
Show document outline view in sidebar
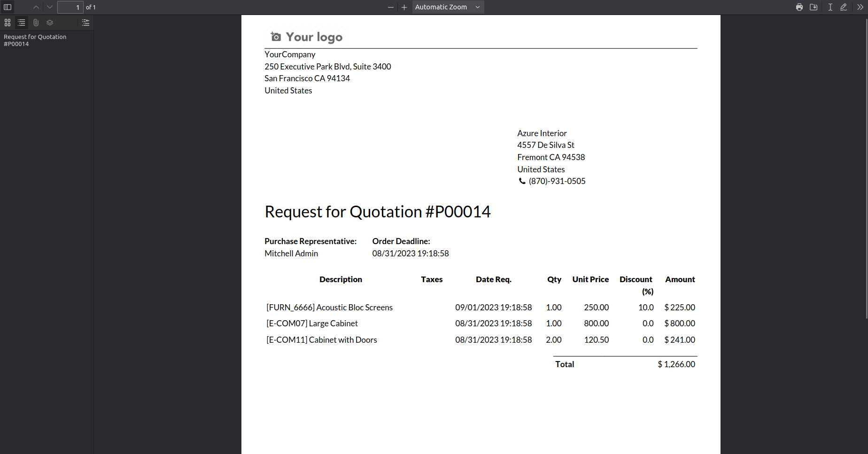pyautogui.click(x=22, y=23)
